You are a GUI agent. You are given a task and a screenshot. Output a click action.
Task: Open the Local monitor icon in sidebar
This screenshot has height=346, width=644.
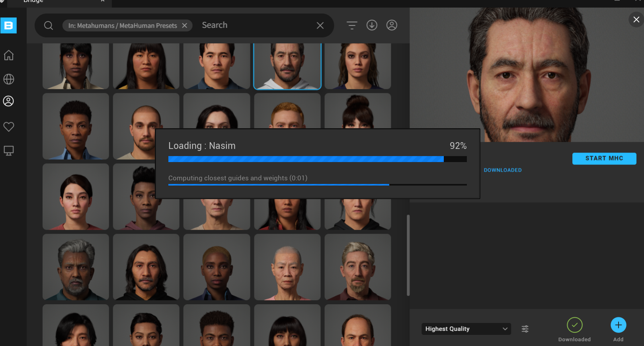9,151
